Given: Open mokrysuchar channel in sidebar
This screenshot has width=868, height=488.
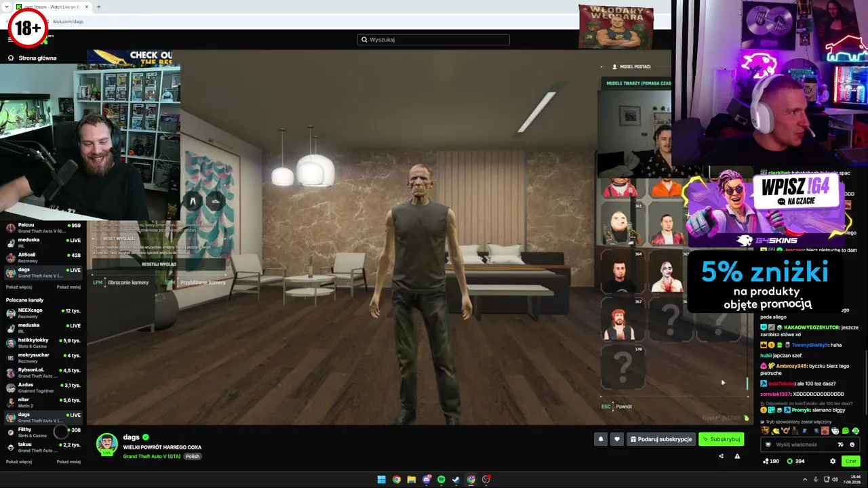Looking at the screenshot, I should (x=43, y=357).
